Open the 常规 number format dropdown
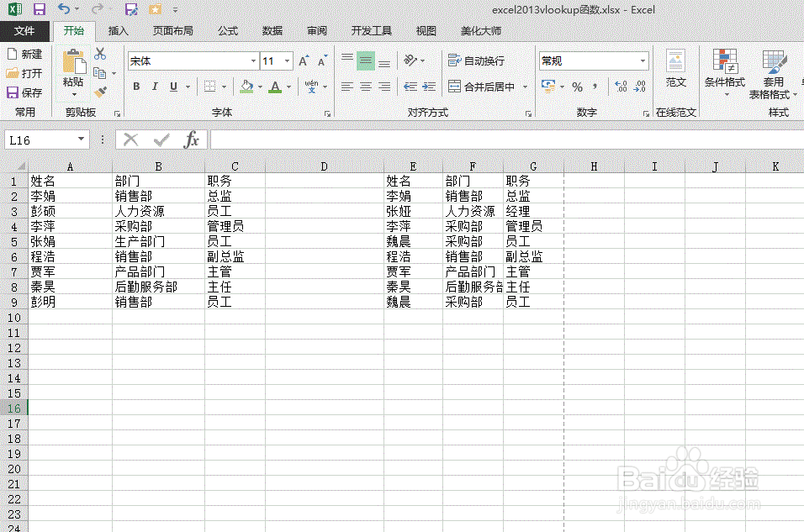The height and width of the screenshot is (532, 804). pyautogui.click(x=643, y=61)
